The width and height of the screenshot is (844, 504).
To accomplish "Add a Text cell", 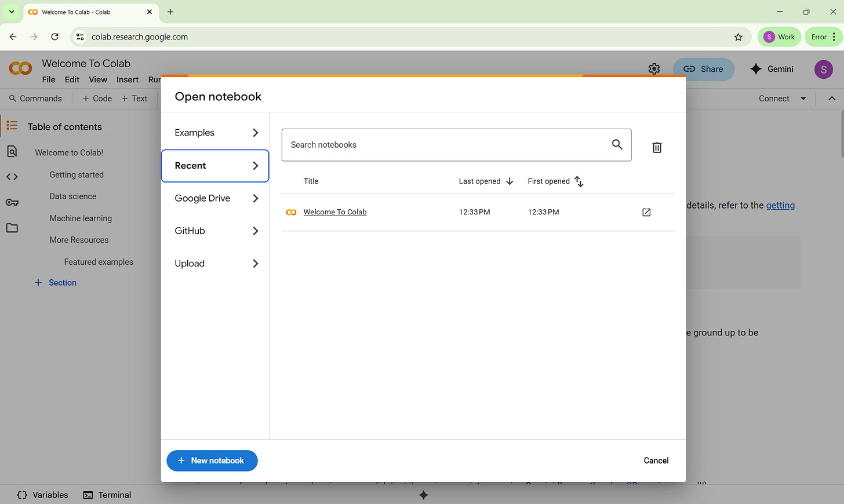I will pos(134,98).
